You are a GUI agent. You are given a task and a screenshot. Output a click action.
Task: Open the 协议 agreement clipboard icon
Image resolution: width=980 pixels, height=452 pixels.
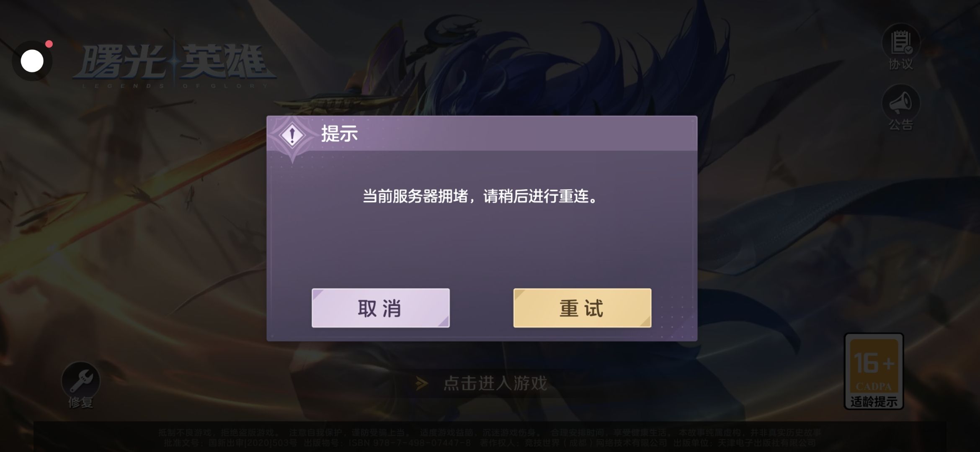pos(901,42)
